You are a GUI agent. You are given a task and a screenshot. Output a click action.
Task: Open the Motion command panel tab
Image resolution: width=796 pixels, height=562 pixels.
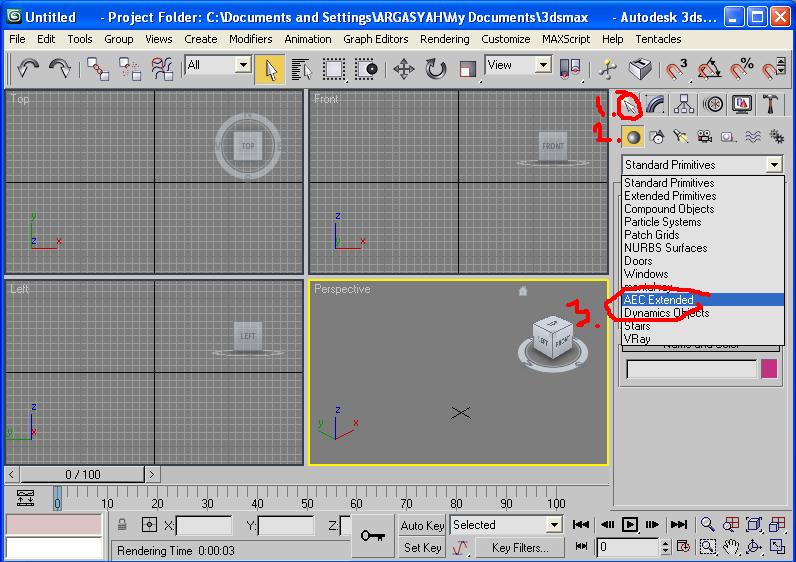point(713,105)
